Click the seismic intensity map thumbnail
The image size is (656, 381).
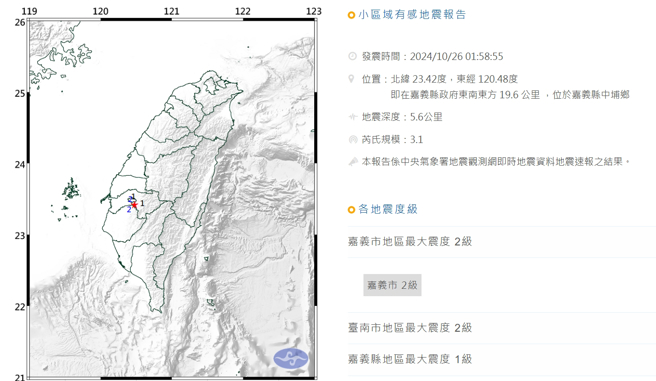tap(172, 198)
